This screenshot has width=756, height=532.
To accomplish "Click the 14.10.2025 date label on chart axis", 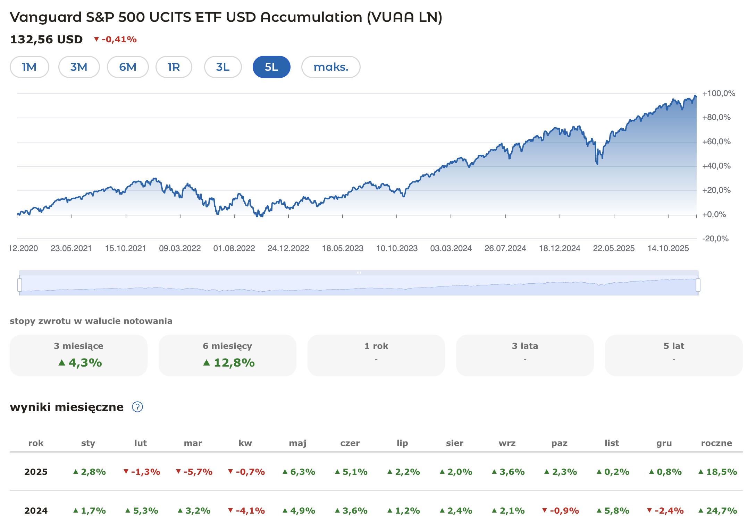I will point(669,248).
